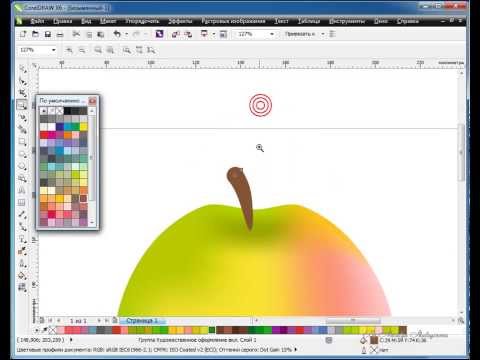The height and width of the screenshot is (360, 480).
Task: Click the Copy toolbar icon
Action: pos(89,34)
